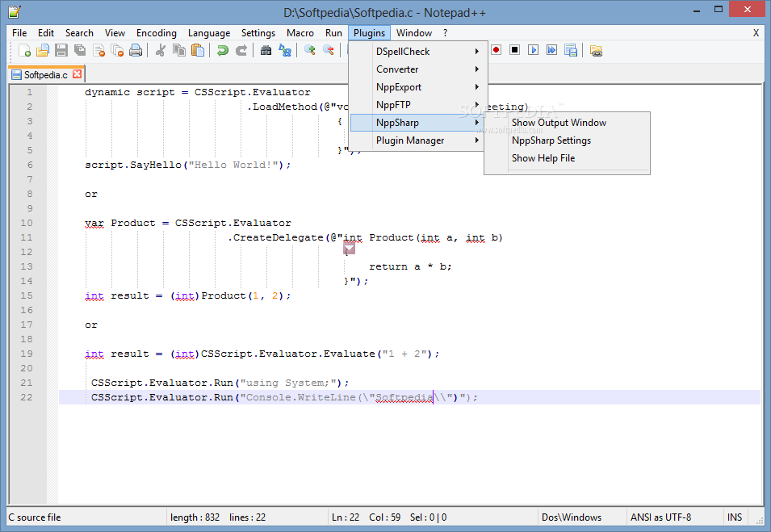Start macro recording with the red circle icon

497,50
